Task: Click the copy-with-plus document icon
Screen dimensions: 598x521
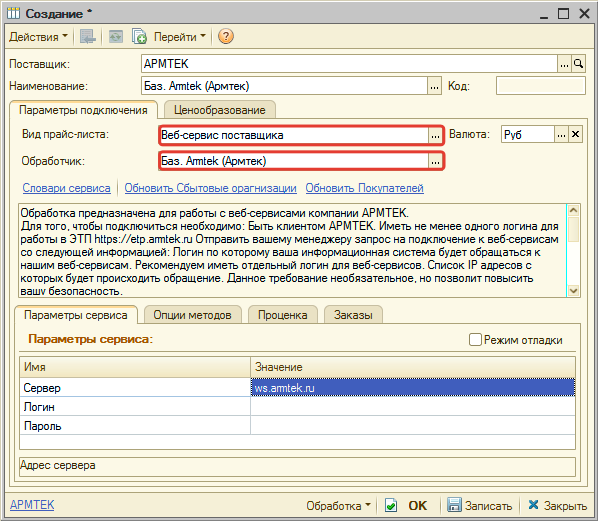Action: pyautogui.click(x=139, y=37)
